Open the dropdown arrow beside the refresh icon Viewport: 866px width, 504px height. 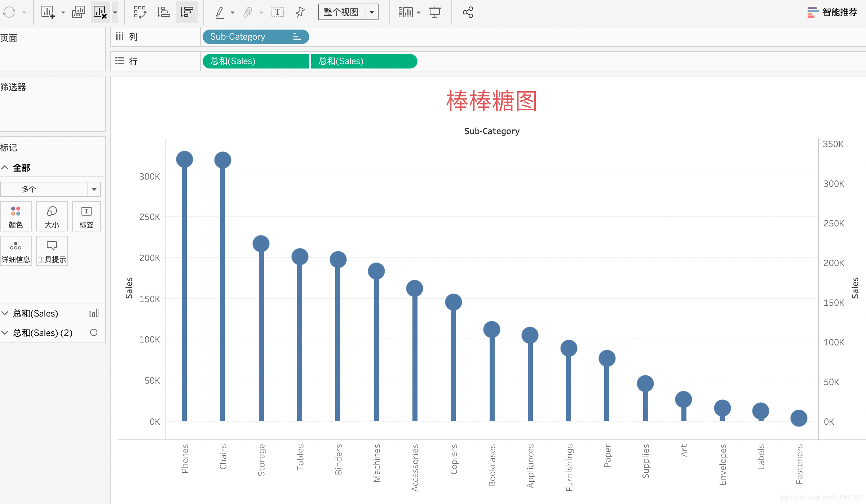pos(24,13)
